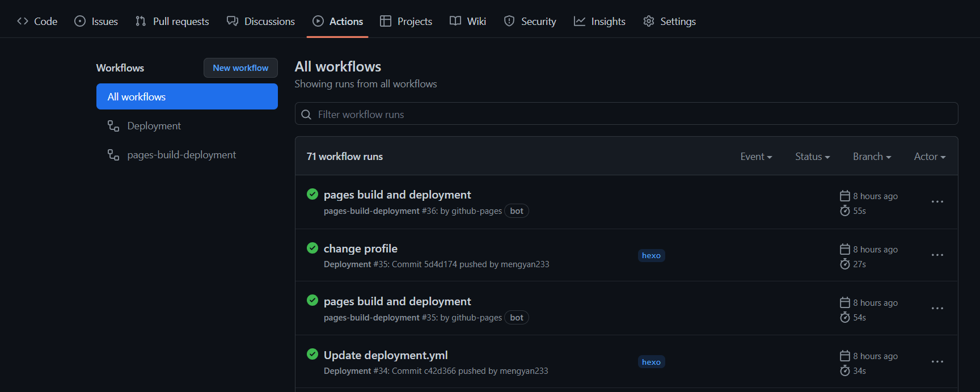
Task: Open the Actor filter dropdown
Action: click(x=930, y=157)
